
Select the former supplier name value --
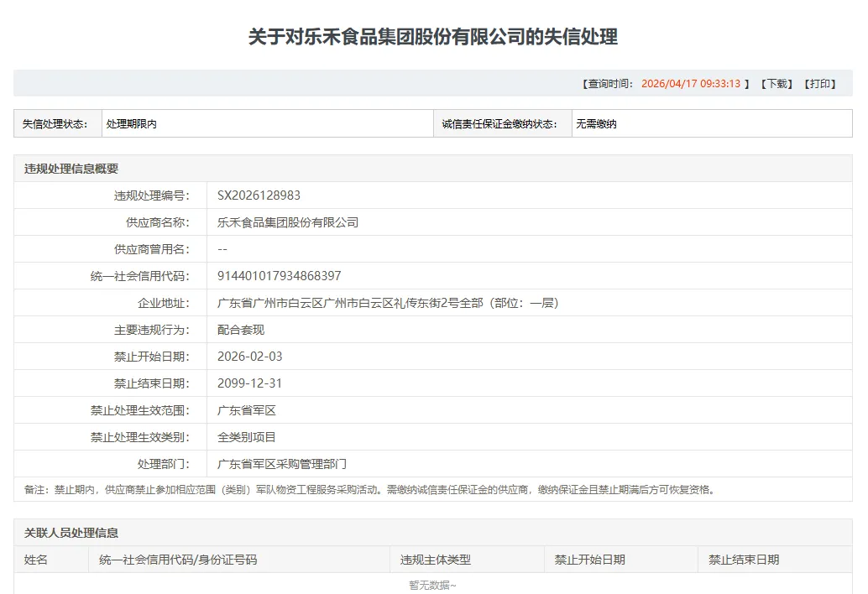pos(222,249)
